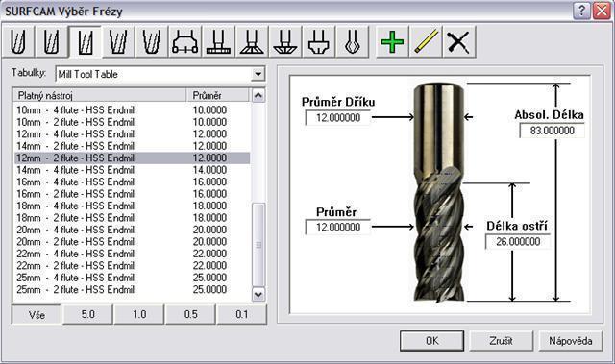Screen dimensions: 615x364
Task: Click the OK button
Action: click(431, 341)
